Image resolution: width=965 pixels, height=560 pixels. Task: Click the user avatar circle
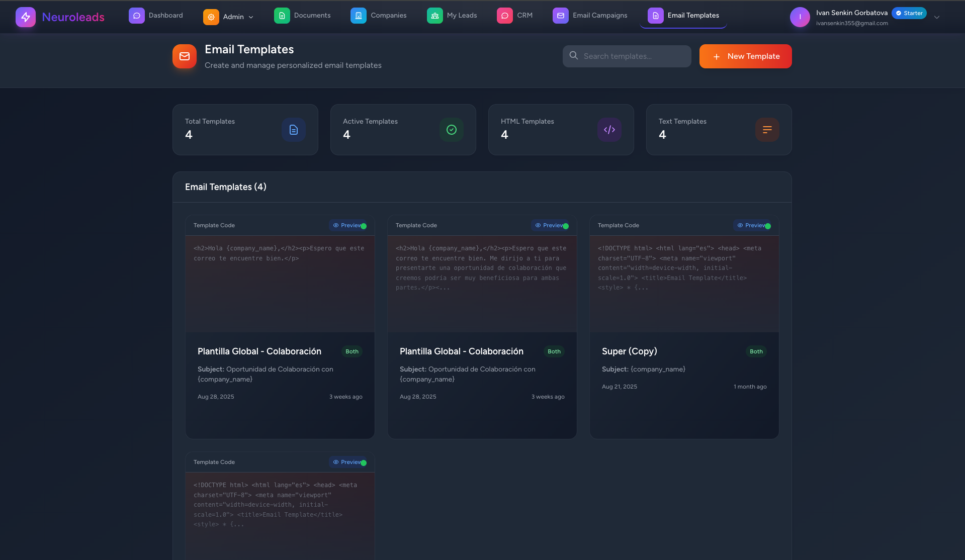800,17
